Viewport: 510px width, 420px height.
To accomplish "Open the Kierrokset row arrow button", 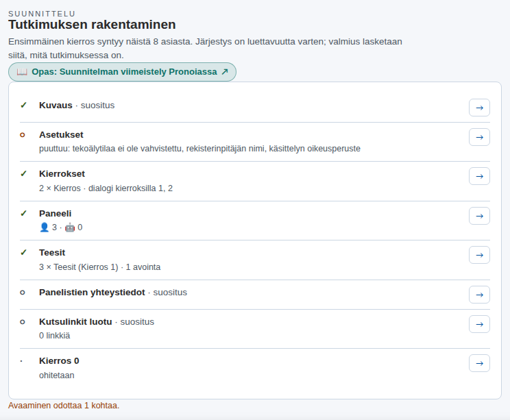I will click(x=479, y=176).
